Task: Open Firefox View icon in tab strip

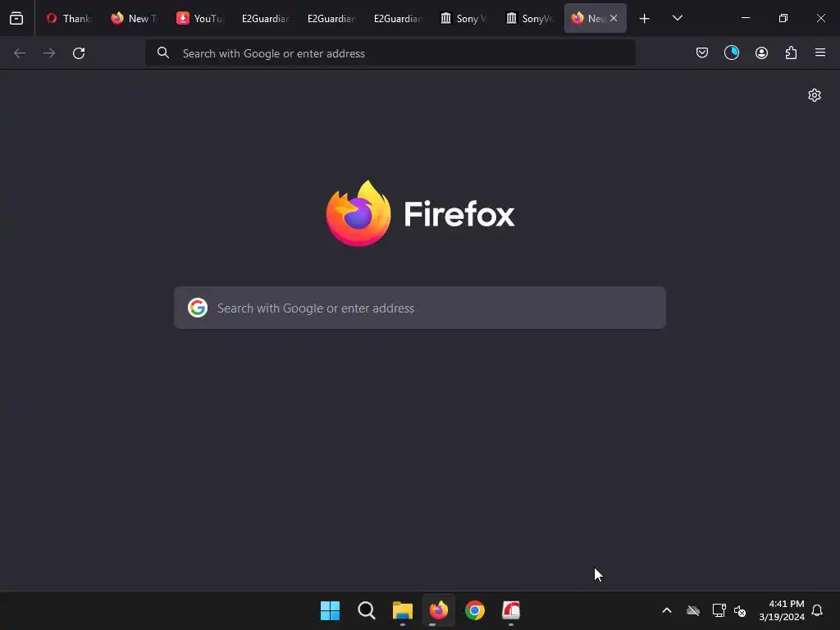Action: (x=16, y=18)
